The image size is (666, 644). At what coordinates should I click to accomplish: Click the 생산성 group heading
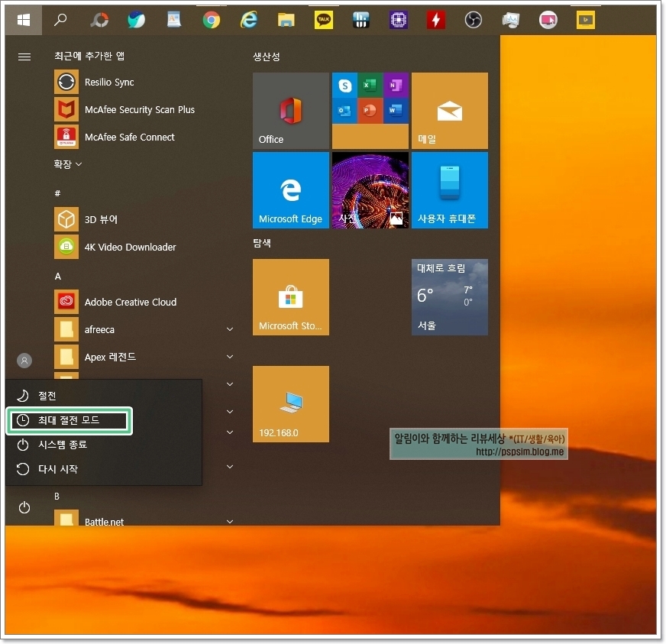267,57
